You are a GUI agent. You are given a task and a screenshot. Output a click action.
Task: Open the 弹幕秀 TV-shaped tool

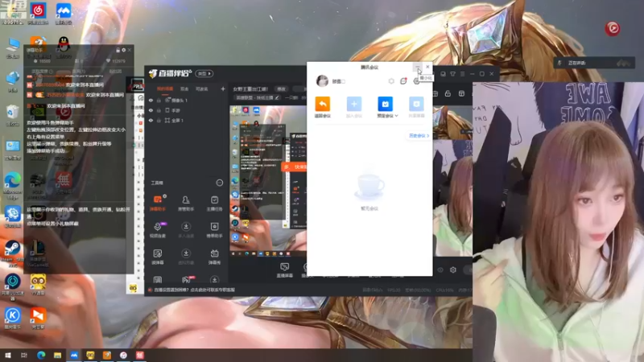(214, 257)
